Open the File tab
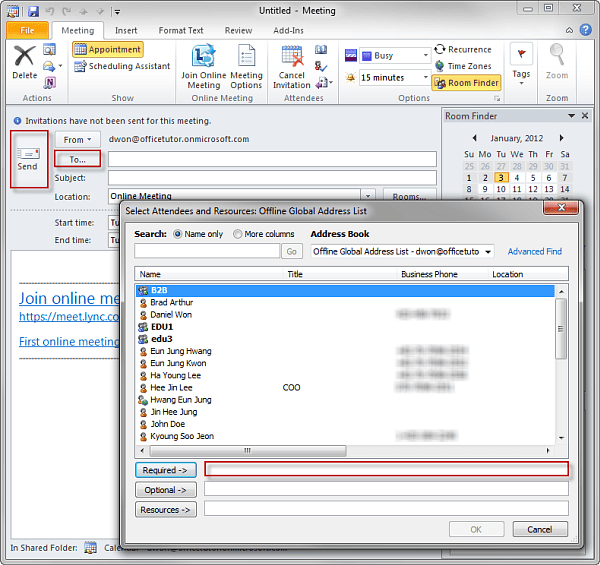600x565 pixels. [27, 30]
